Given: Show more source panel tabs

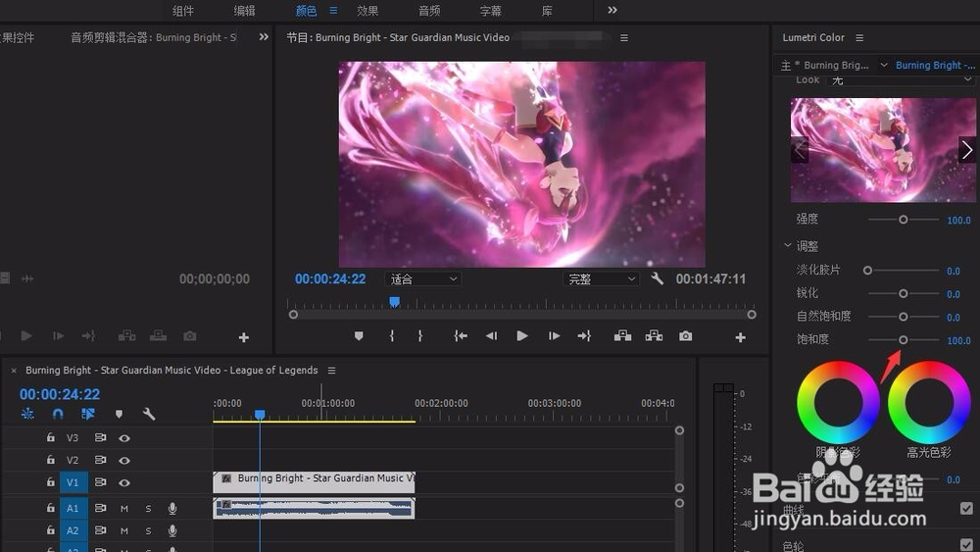Looking at the screenshot, I should 264,37.
